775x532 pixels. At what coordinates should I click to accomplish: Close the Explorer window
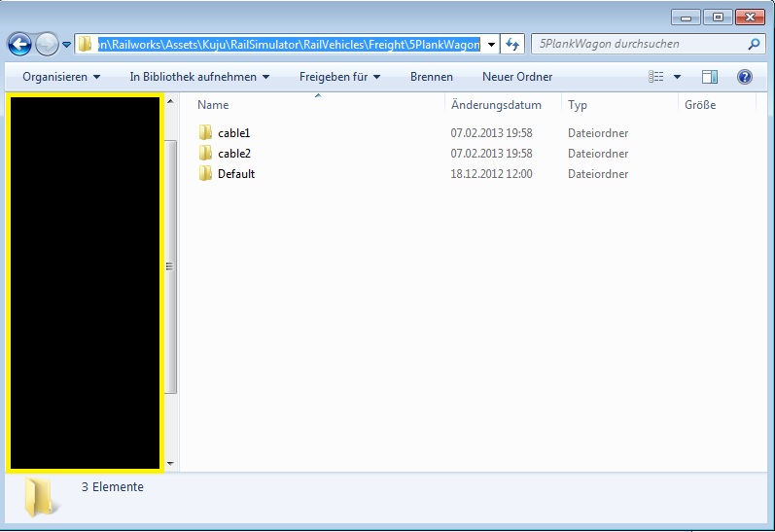point(750,18)
